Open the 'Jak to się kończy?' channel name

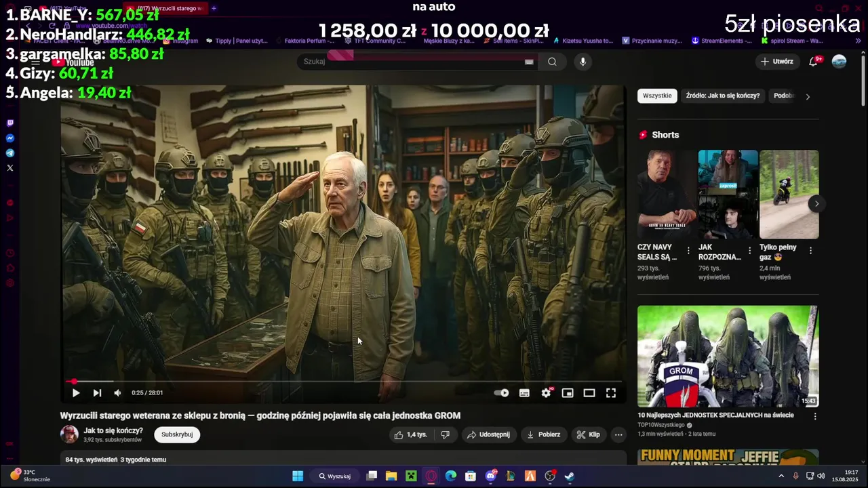[x=113, y=430]
